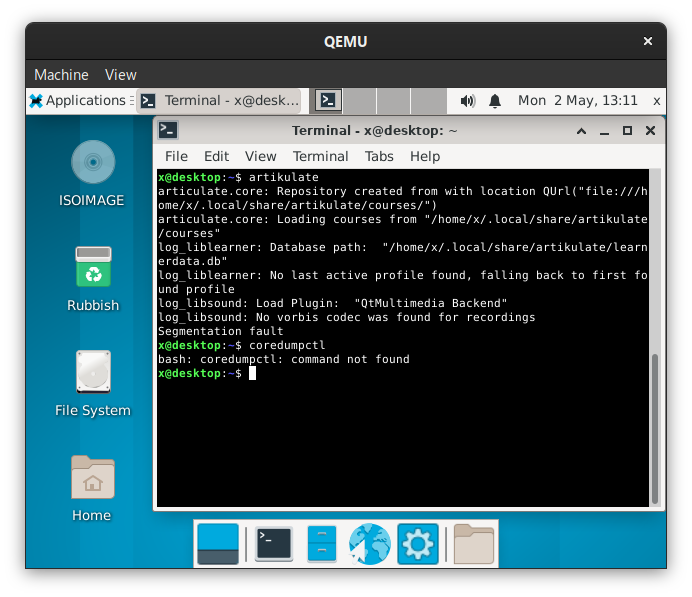
Task: Close the Terminal window
Action: coord(650,131)
